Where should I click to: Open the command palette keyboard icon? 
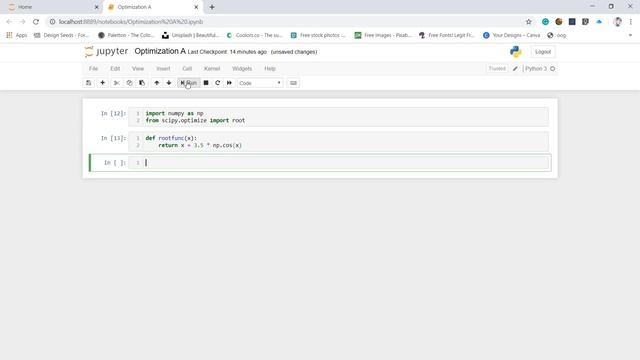[293, 83]
